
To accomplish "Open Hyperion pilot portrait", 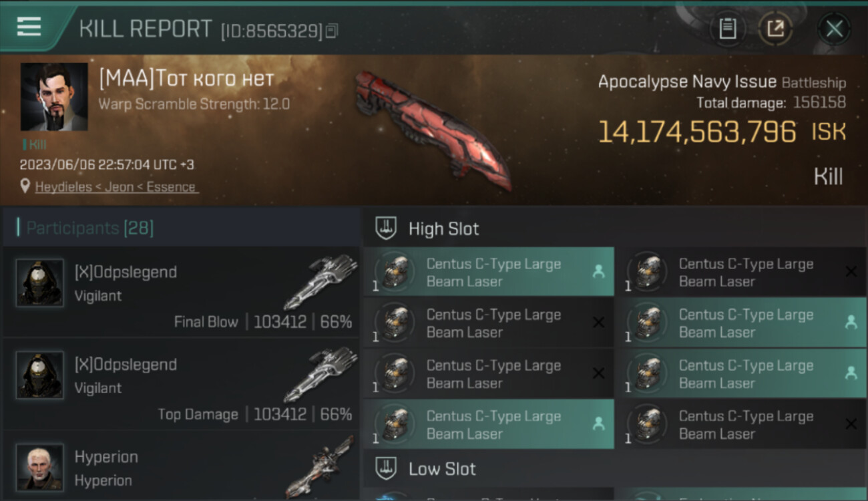I will pyautogui.click(x=40, y=467).
